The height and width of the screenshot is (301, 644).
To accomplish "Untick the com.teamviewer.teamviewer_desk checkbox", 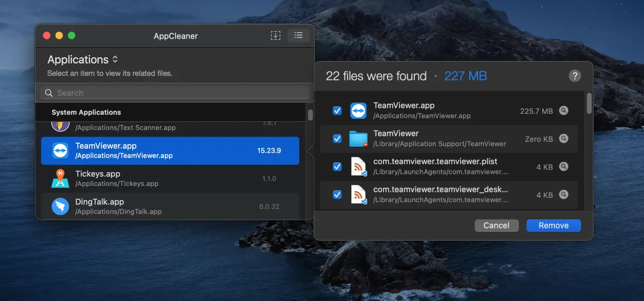I will point(337,195).
